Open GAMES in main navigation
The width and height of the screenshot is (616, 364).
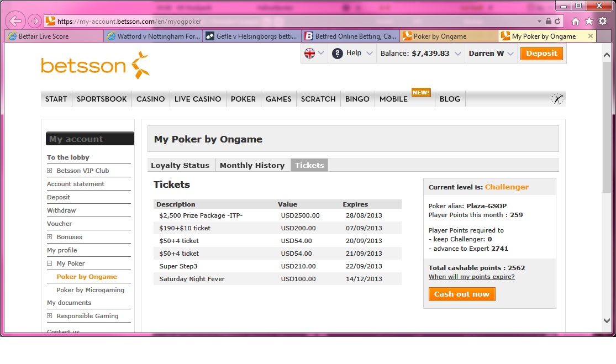coord(278,99)
